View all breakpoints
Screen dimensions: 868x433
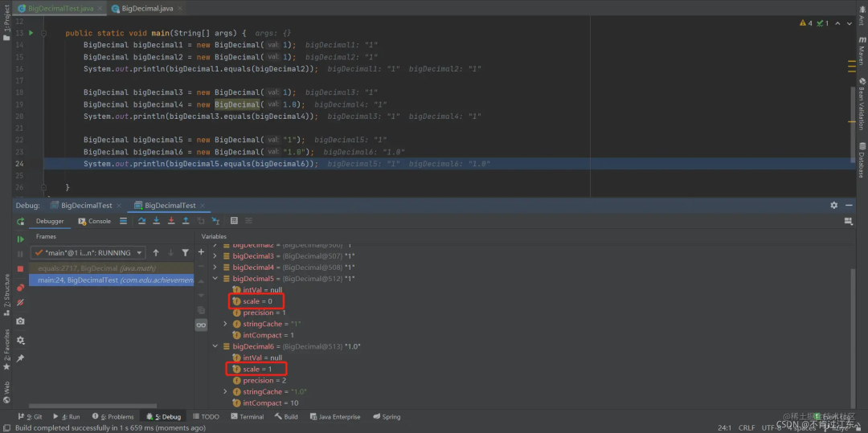20,288
